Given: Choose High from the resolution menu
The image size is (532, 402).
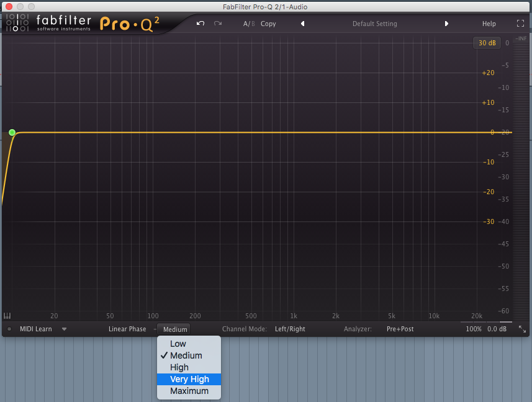Looking at the screenshot, I should (189, 367).
